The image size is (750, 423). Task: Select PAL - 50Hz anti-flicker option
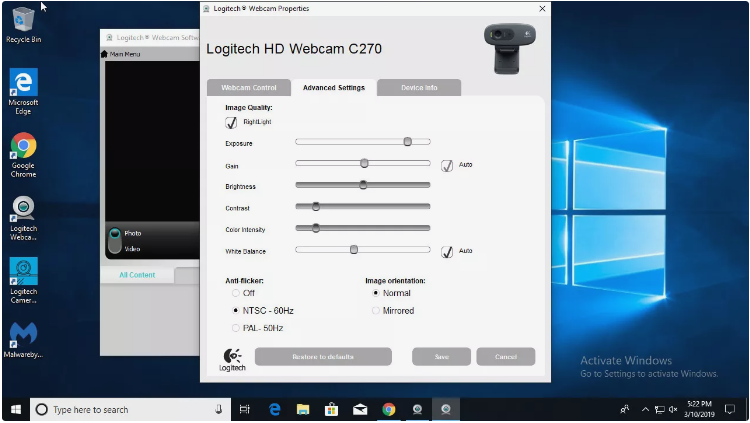click(x=235, y=328)
